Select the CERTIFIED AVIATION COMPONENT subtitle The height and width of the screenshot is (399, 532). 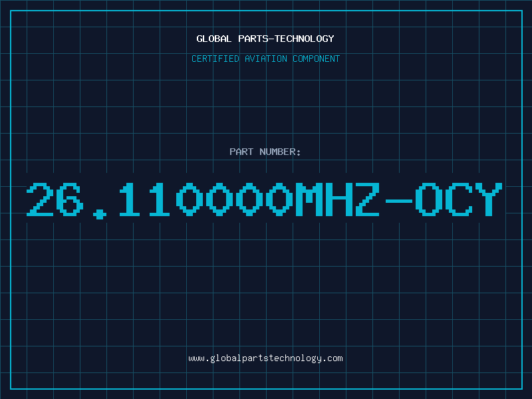265,59
